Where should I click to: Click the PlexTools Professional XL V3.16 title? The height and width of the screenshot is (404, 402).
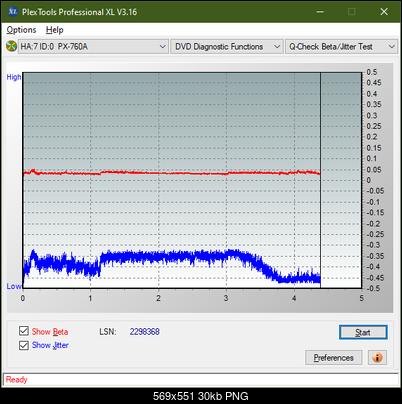pyautogui.click(x=79, y=12)
